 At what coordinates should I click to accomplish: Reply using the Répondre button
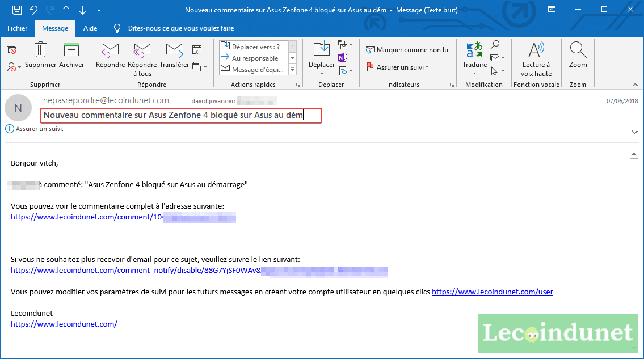tap(110, 56)
